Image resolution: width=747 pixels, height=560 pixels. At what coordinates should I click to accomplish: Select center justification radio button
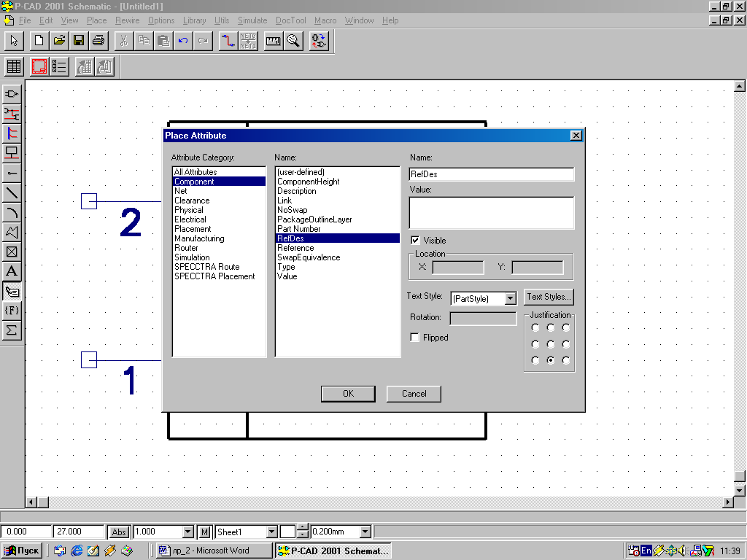(550, 344)
